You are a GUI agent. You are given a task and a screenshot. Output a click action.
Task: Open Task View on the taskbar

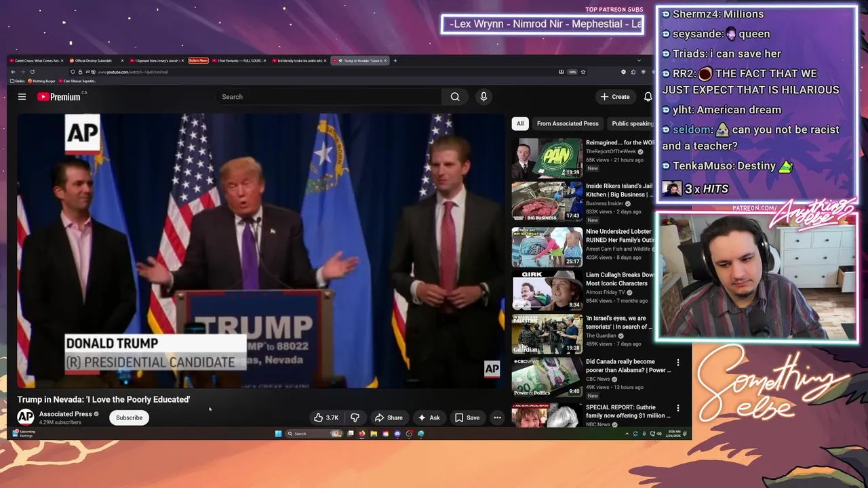point(351,434)
